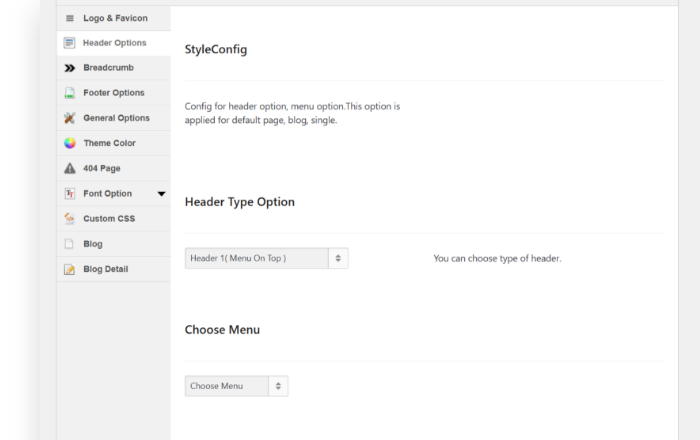Expand the Font Option submenu arrow
700x440 pixels.
pos(162,194)
